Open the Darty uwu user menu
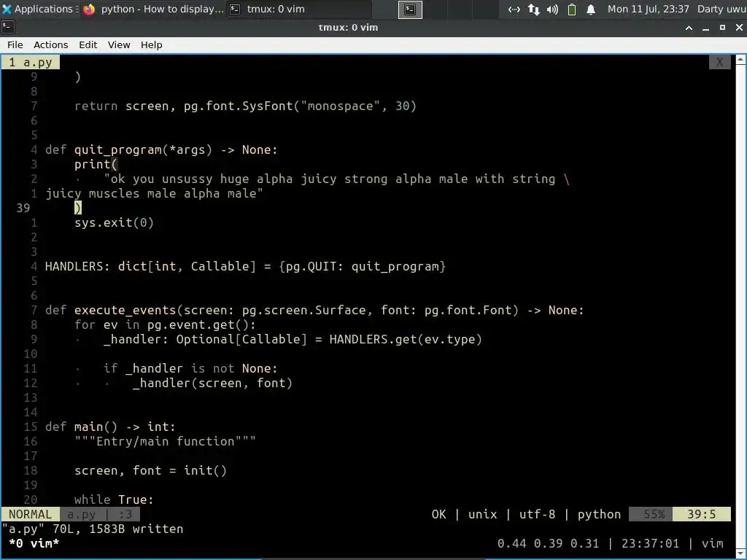This screenshot has width=747, height=560. [x=721, y=9]
